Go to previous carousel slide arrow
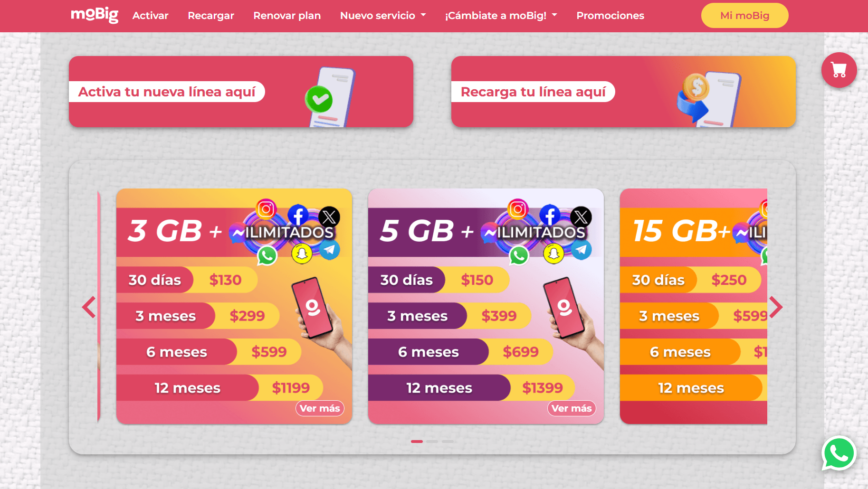This screenshot has height=489, width=868. pyautogui.click(x=89, y=307)
